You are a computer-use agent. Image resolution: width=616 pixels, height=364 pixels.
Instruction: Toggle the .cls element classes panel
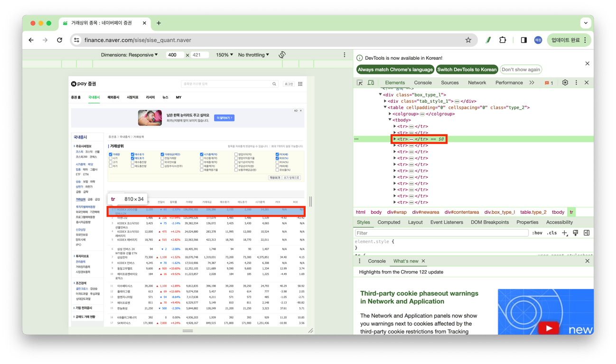[x=552, y=233]
